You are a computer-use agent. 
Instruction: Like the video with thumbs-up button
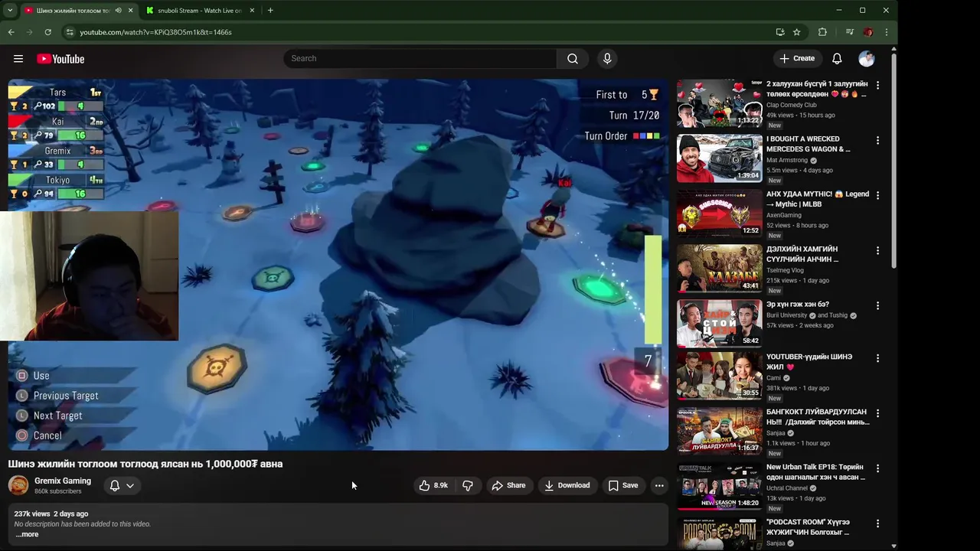pyautogui.click(x=433, y=485)
